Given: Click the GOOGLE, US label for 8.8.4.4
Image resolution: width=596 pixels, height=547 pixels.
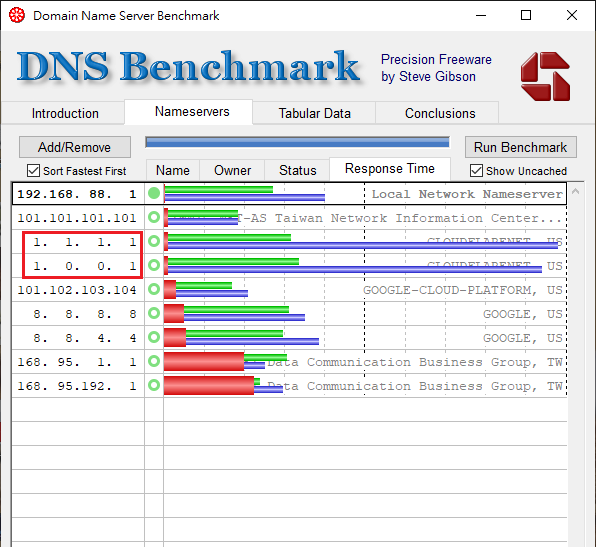Looking at the screenshot, I should (523, 338).
